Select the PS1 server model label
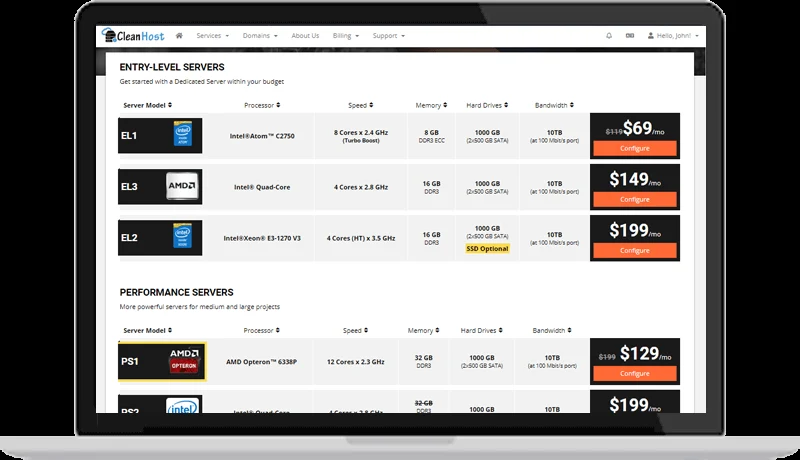The width and height of the screenshot is (800, 460). tap(130, 362)
